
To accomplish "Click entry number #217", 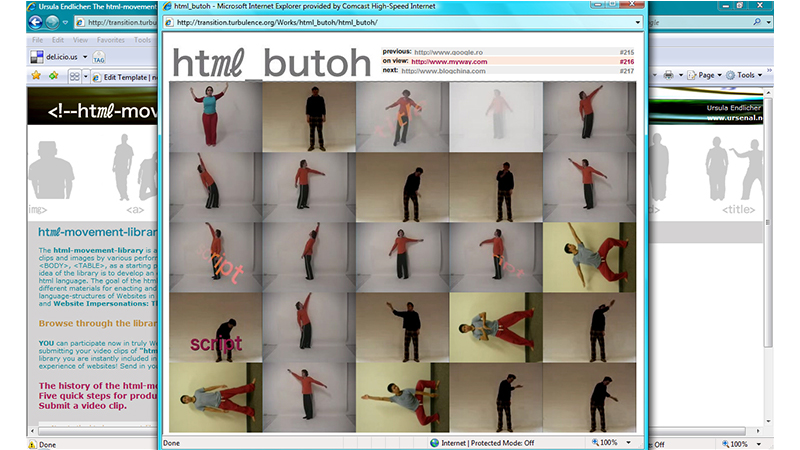I will [x=627, y=71].
